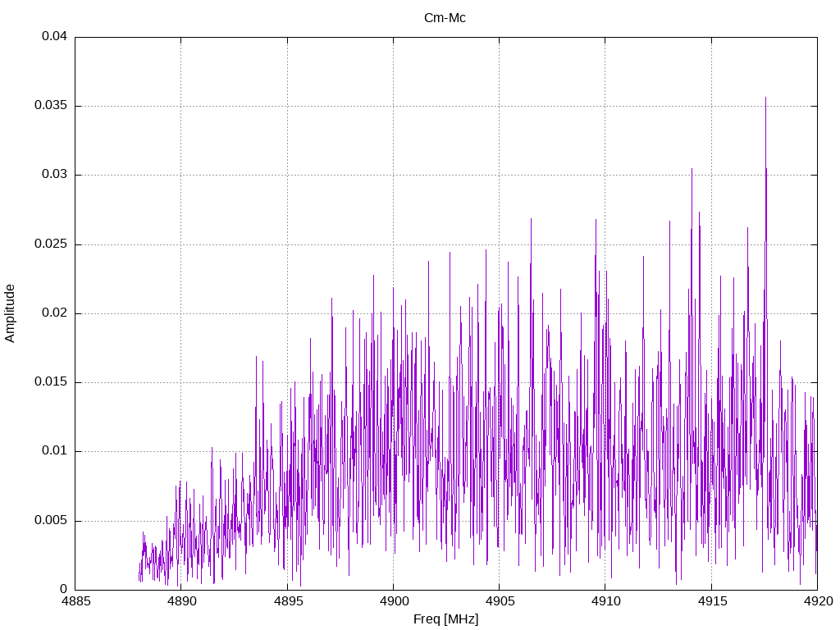Click the 0.005 y-axis tick label
840x630 pixels.
tap(51, 521)
